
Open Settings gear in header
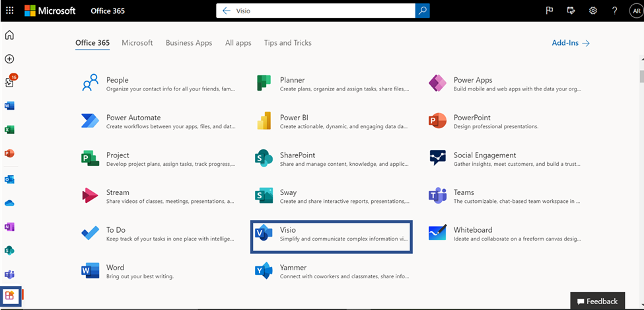pos(592,11)
